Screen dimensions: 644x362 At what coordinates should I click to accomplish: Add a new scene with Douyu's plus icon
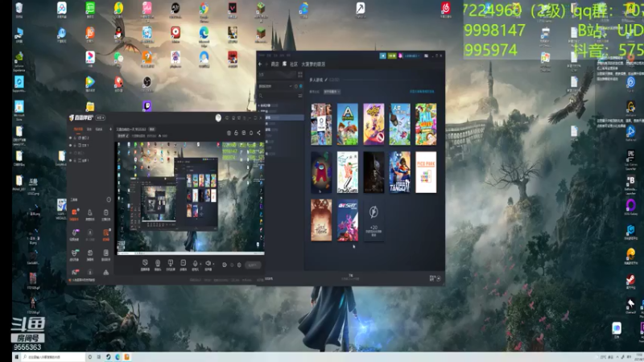110,130
